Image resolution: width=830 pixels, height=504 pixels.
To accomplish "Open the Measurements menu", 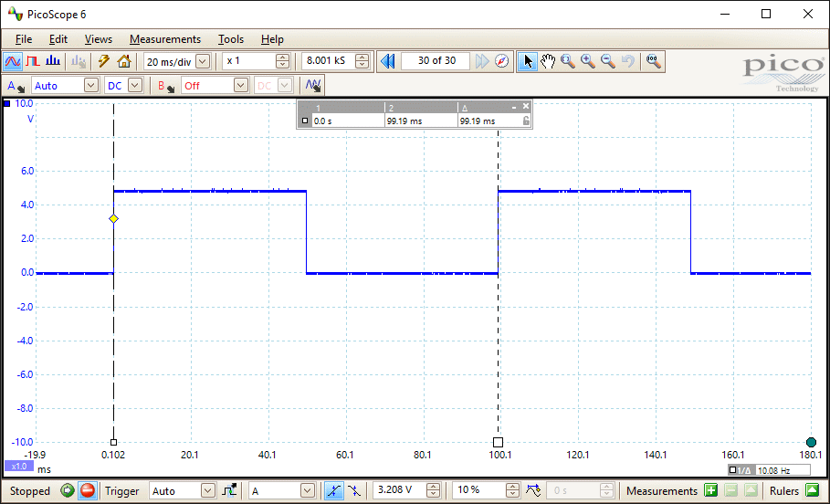I will tap(164, 39).
